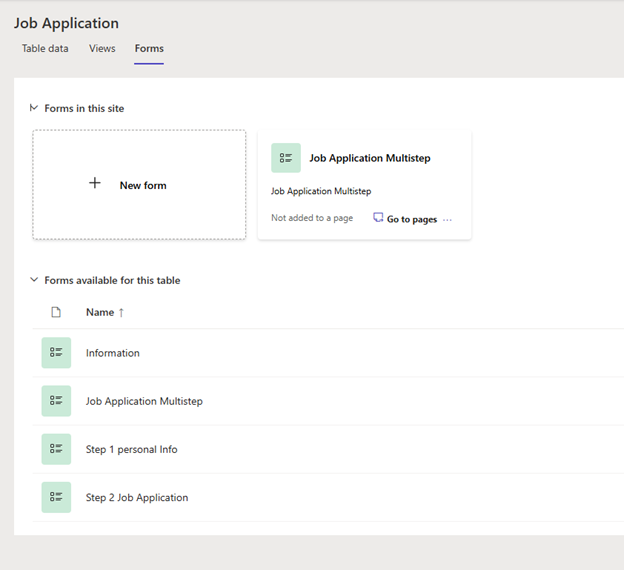
Task: Click the Go to pages icon
Action: pyautogui.click(x=378, y=218)
